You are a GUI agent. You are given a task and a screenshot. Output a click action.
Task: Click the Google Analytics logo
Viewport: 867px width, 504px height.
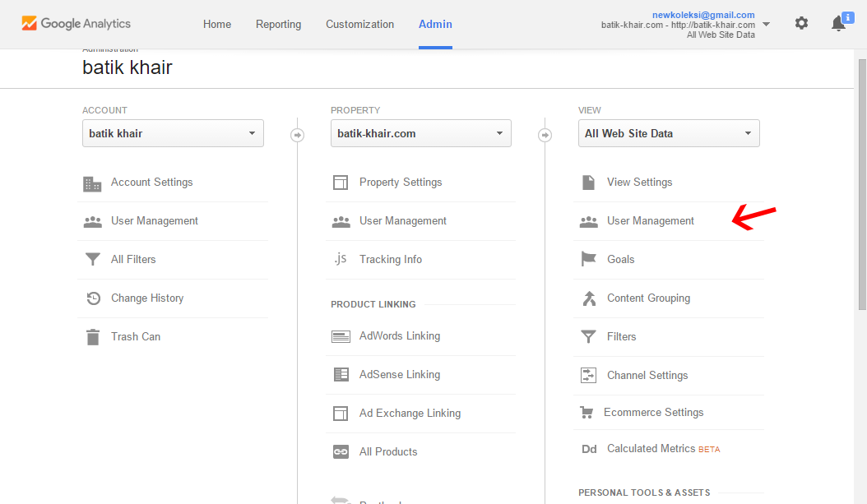pyautogui.click(x=76, y=23)
